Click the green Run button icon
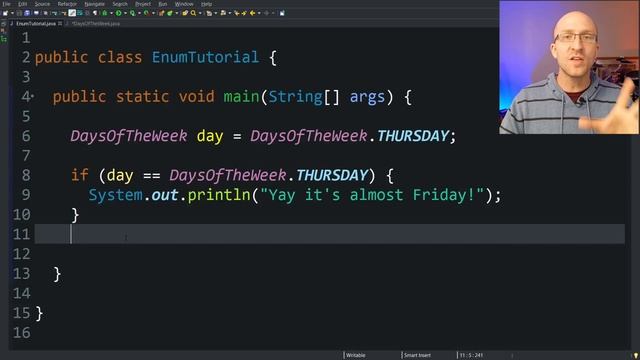Viewport: 640px width, 360px height. (118, 13)
